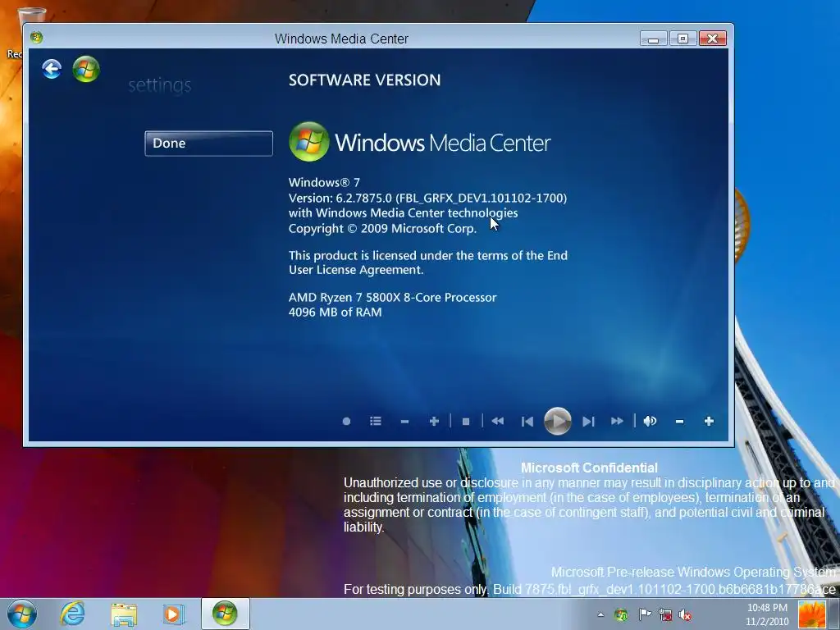Image resolution: width=840 pixels, height=630 pixels.
Task: Click the Windows Media Center logo
Action: (420, 142)
